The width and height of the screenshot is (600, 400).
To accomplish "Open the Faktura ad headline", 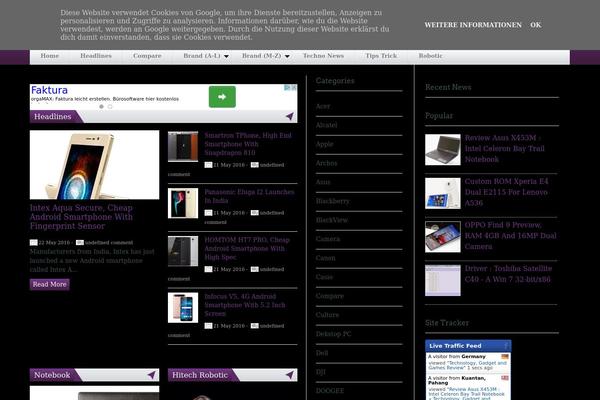I will pyautogui.click(x=49, y=90).
